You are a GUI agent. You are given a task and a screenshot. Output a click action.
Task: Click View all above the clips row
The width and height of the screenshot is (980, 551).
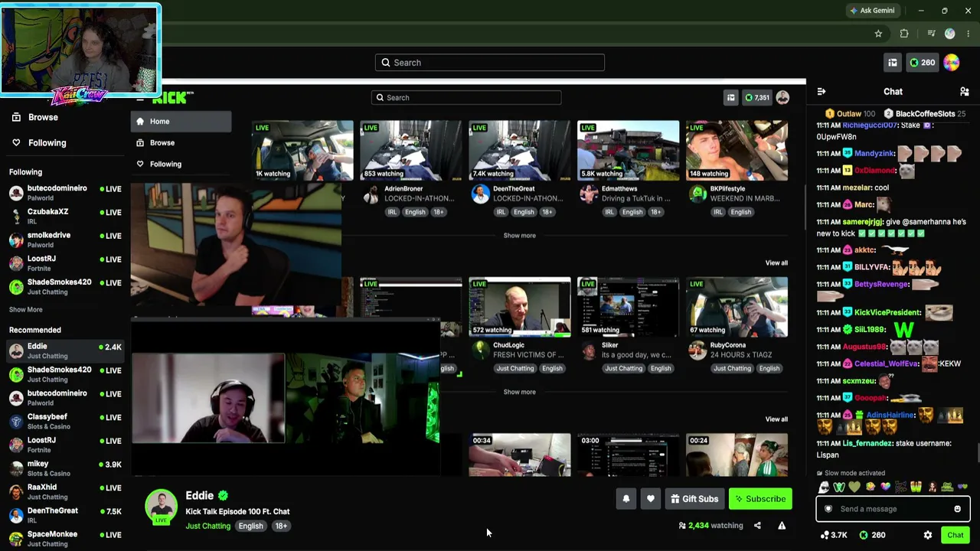click(776, 419)
